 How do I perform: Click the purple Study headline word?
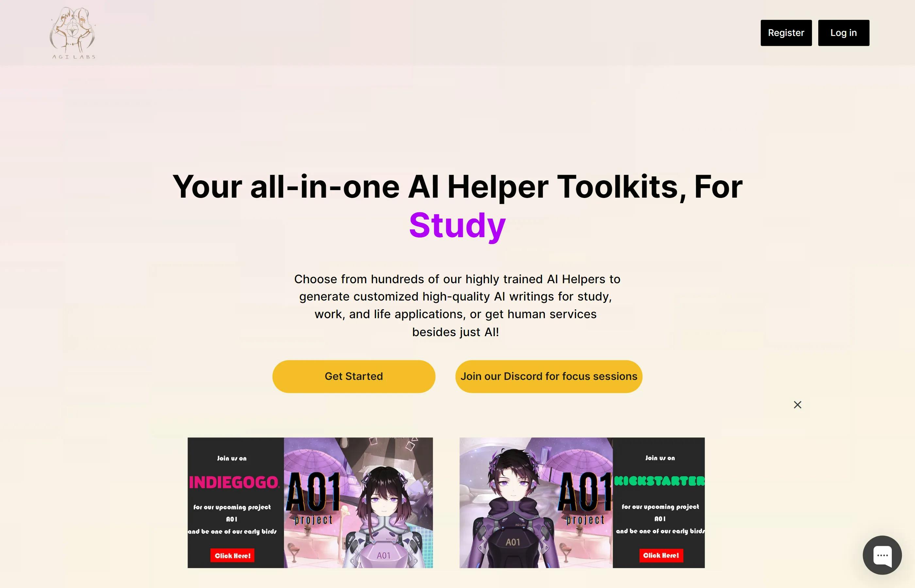[457, 225]
